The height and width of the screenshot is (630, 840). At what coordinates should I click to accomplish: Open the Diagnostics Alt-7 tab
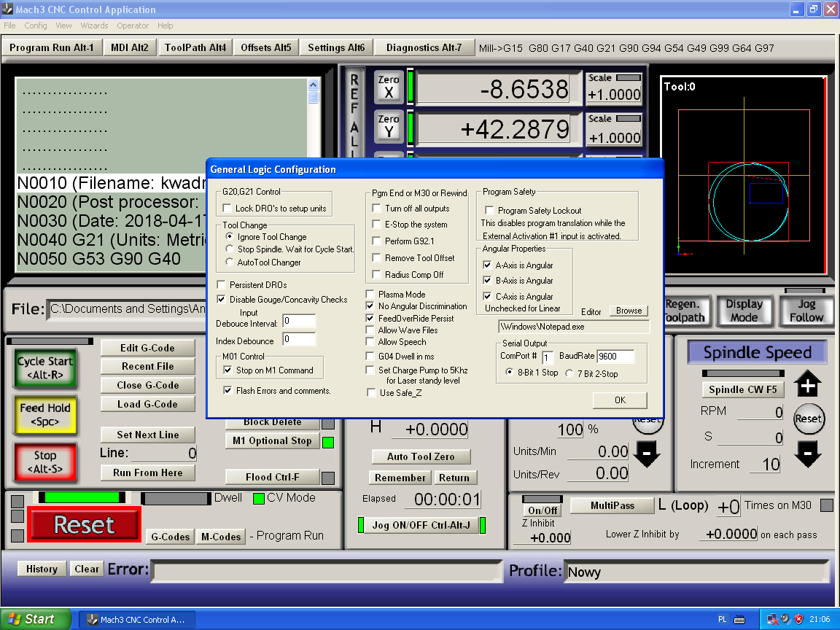pos(424,47)
